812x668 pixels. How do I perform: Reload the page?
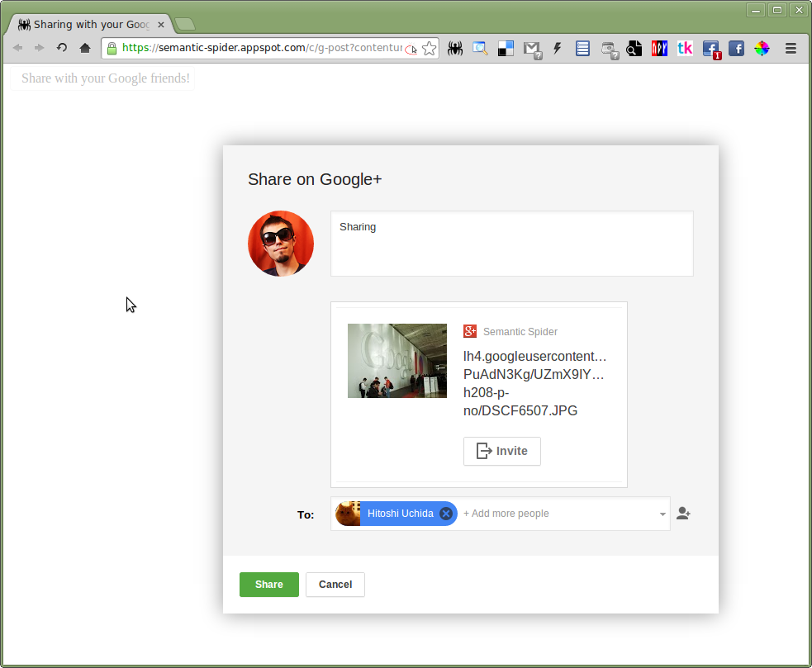[x=62, y=49]
